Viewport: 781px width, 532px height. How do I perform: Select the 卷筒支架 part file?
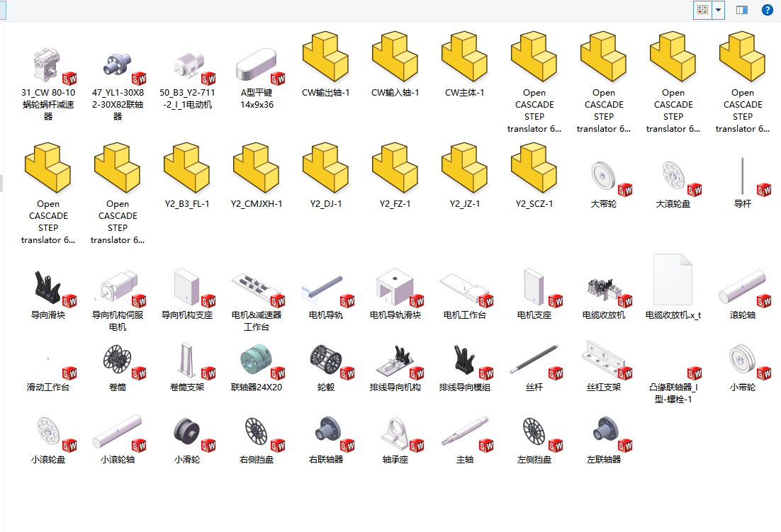tap(187, 361)
